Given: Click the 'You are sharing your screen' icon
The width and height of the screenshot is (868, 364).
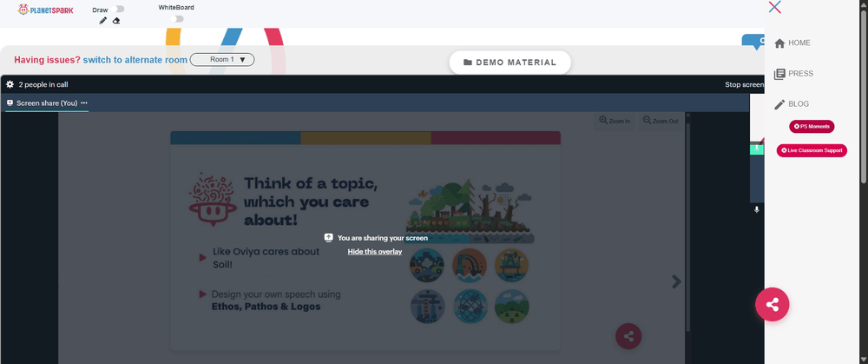Looking at the screenshot, I should [x=328, y=238].
